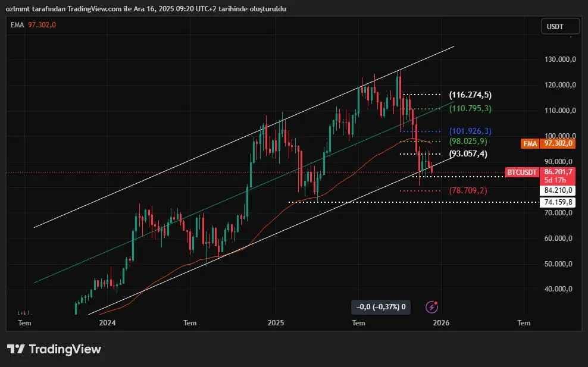The width and height of the screenshot is (588, 367).
Task: Click the 2024 time axis label
Action: coord(107,323)
